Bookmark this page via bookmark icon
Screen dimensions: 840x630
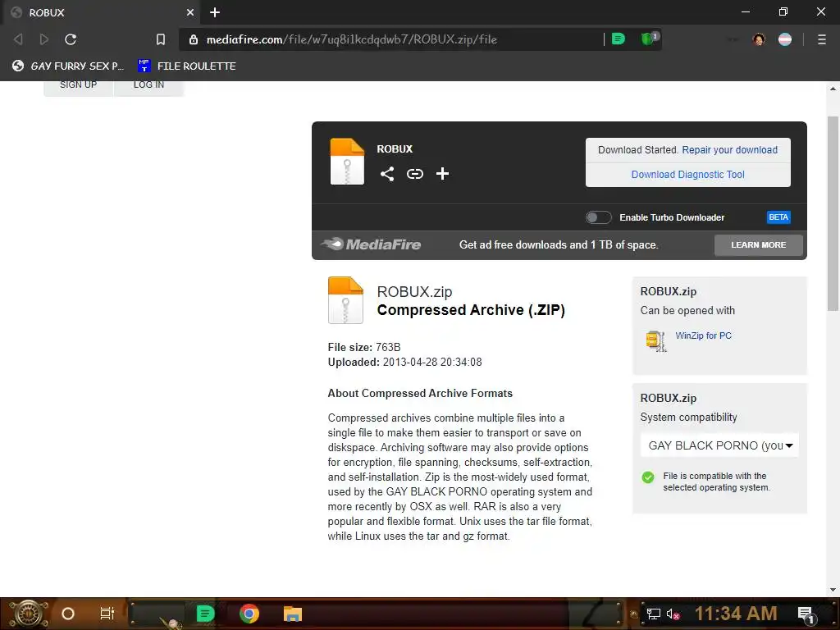pyautogui.click(x=160, y=39)
